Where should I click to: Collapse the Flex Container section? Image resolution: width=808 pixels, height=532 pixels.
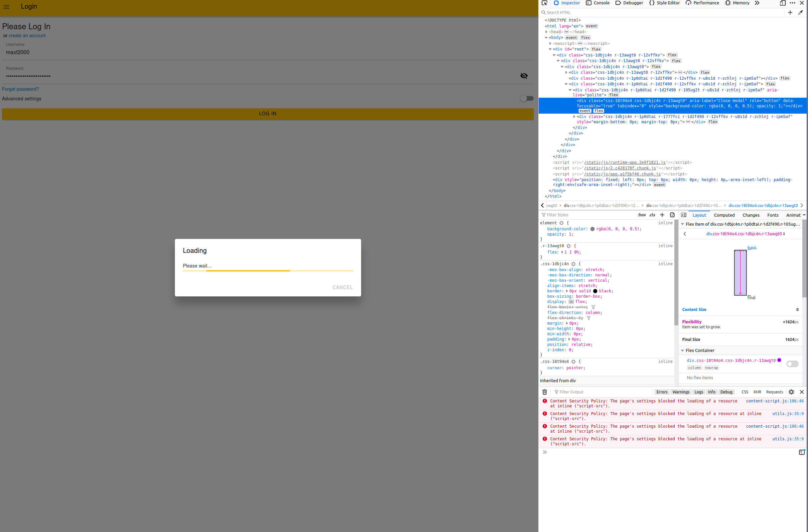(682, 351)
